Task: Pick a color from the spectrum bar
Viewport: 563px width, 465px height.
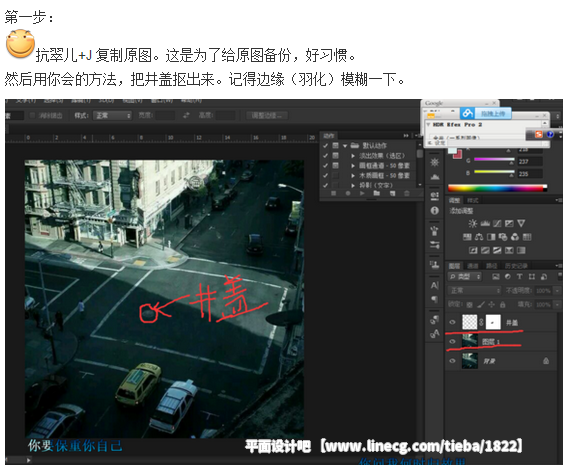Action: tap(497, 188)
